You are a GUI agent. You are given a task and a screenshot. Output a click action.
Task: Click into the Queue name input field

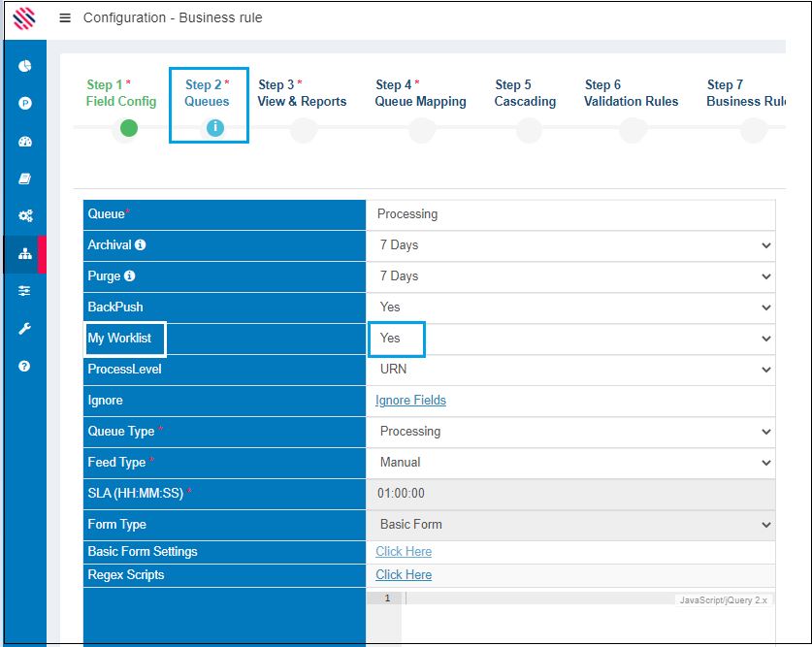pyautogui.click(x=570, y=214)
